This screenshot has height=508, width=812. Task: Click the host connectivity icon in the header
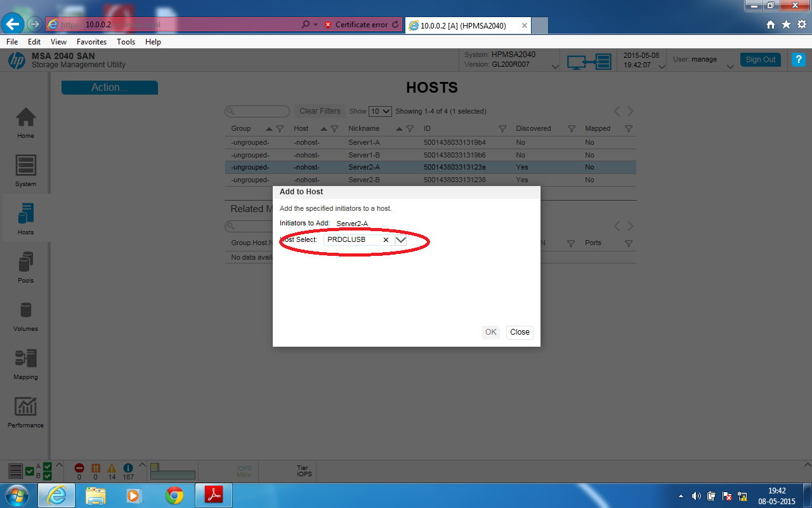(x=589, y=62)
